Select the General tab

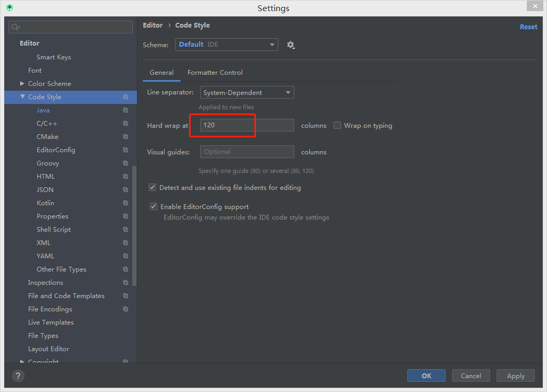point(161,73)
